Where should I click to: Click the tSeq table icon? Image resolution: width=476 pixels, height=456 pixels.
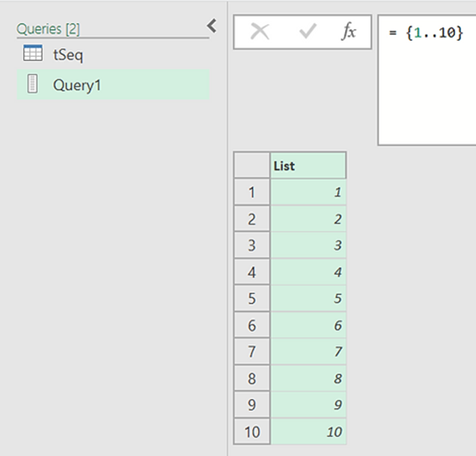[x=32, y=54]
